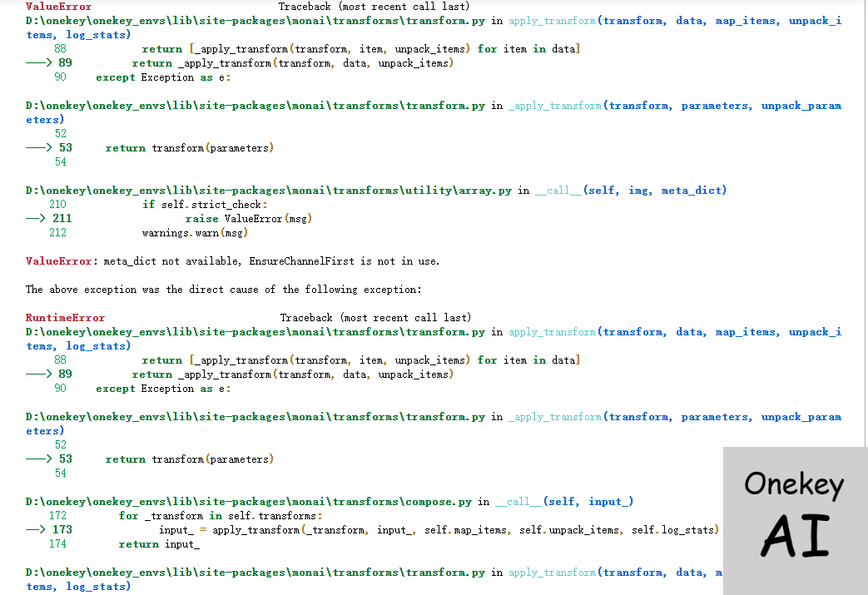Open the compose.py file path
The width and height of the screenshot is (868, 595).
pyautogui.click(x=249, y=502)
